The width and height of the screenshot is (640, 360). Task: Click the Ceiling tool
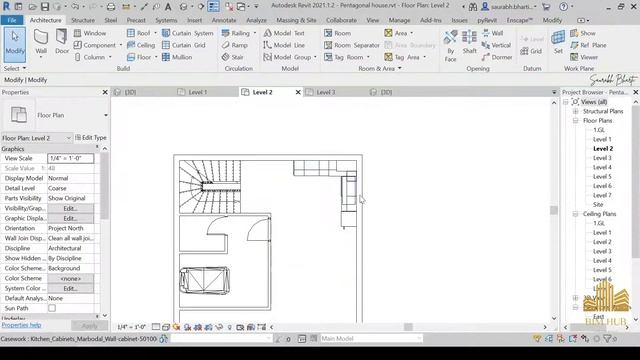[x=141, y=45]
